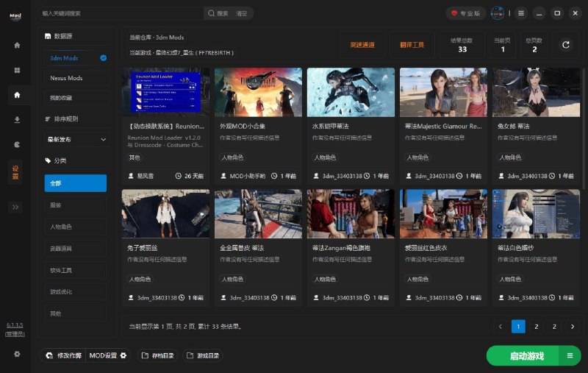Click the 高速通道 button
The image size is (588, 373).
(362, 45)
